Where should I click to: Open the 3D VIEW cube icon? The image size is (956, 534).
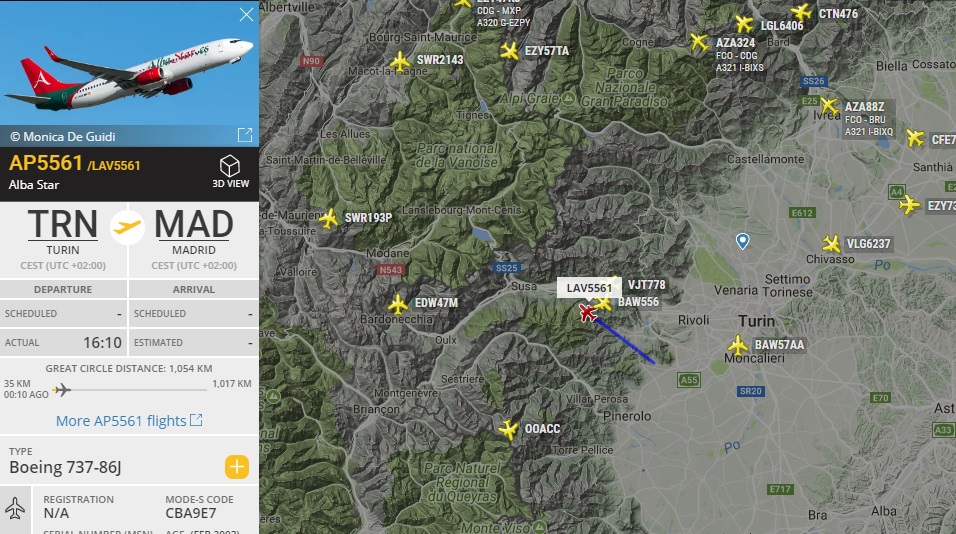pos(230,166)
